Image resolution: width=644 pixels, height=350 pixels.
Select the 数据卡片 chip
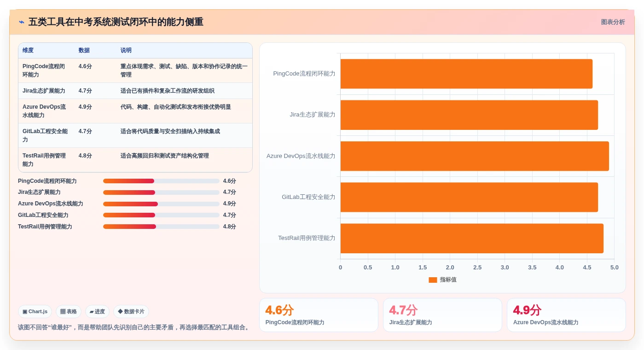click(131, 312)
